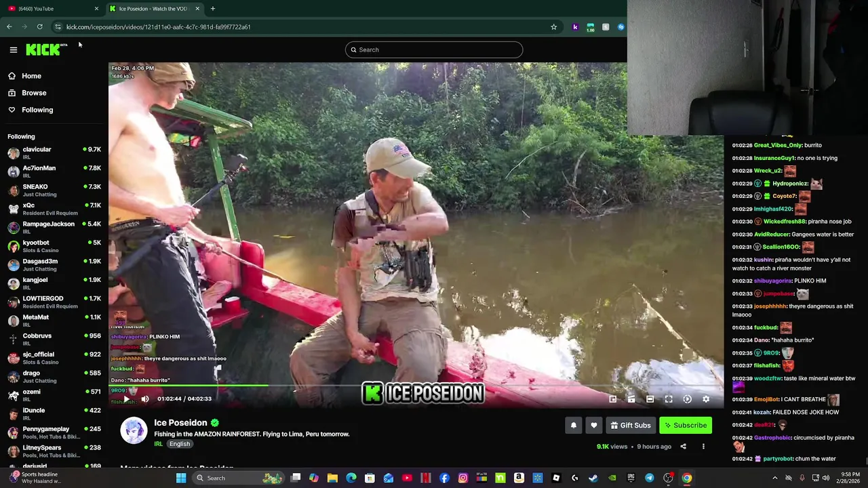
Task: Open SNEAKO channel in sidebar
Action: coord(54,190)
